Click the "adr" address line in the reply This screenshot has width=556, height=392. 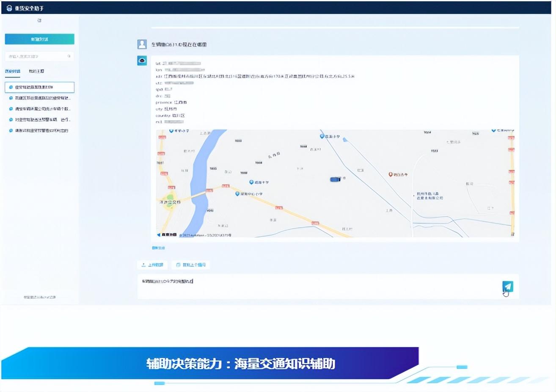tap(255, 76)
